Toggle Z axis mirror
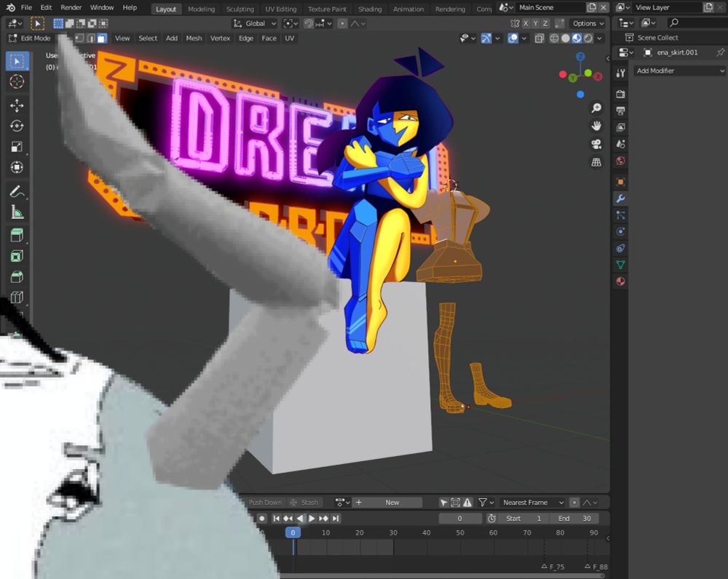This screenshot has width=728, height=579. tap(545, 23)
